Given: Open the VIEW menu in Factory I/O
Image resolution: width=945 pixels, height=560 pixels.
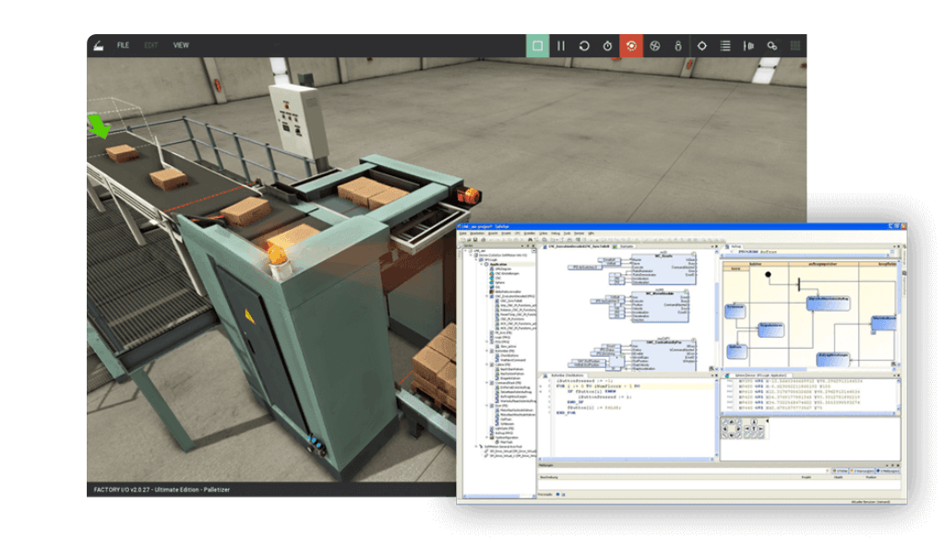Looking at the screenshot, I should tap(181, 45).
